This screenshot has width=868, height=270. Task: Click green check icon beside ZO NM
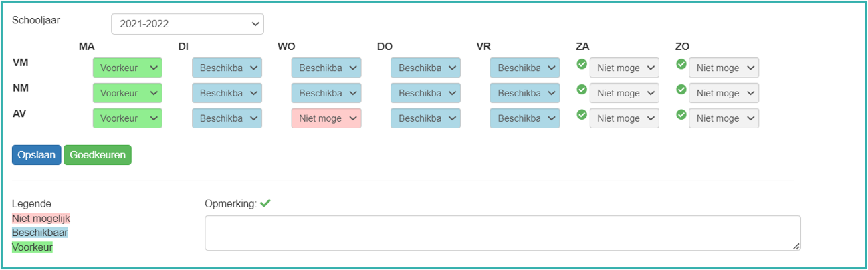point(681,90)
